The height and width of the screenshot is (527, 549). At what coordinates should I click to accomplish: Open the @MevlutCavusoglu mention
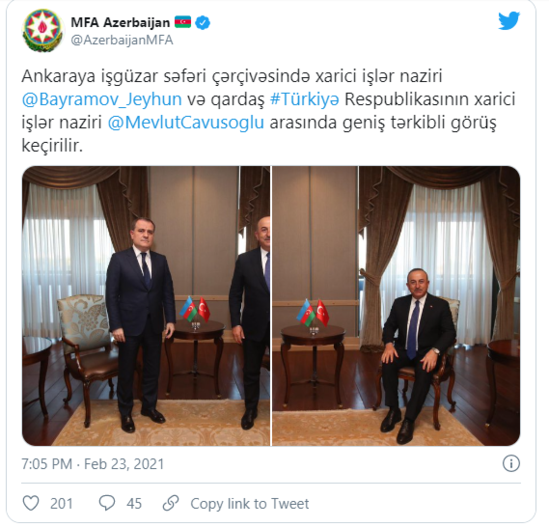click(x=186, y=123)
